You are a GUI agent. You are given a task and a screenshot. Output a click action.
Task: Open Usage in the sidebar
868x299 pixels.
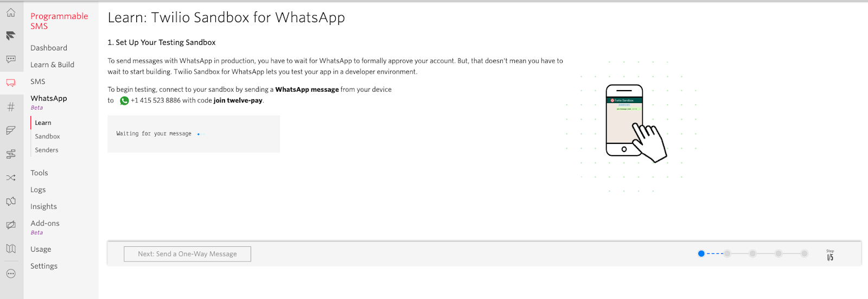click(x=41, y=249)
